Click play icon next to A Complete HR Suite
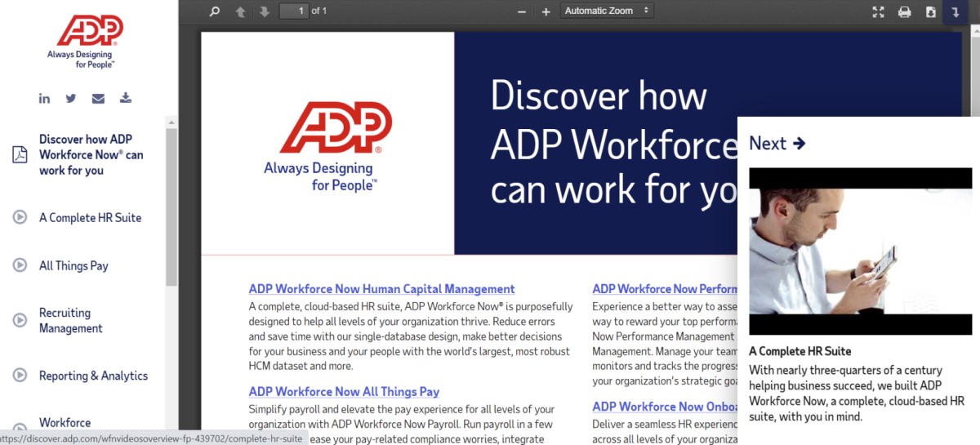This screenshot has width=980, height=445. coord(20,217)
